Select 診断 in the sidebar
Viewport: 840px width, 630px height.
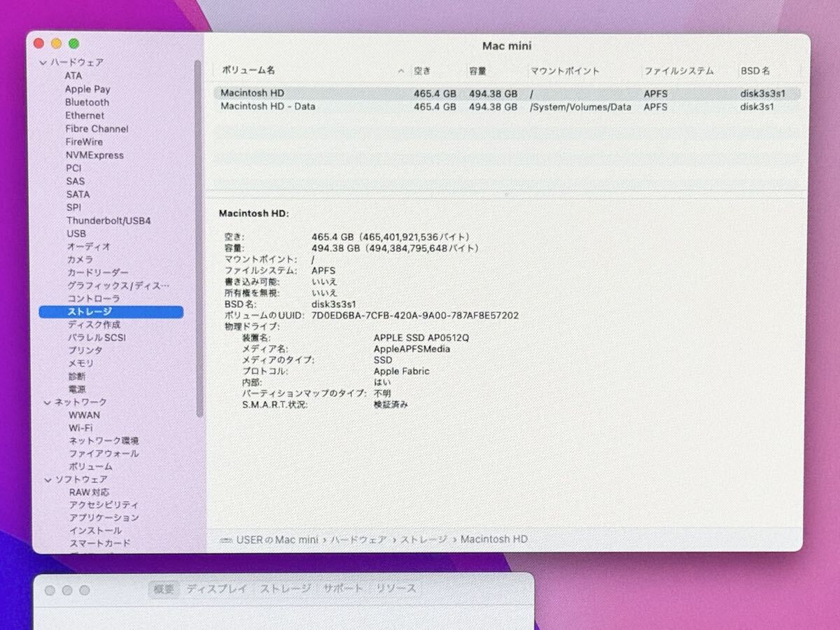tap(77, 377)
